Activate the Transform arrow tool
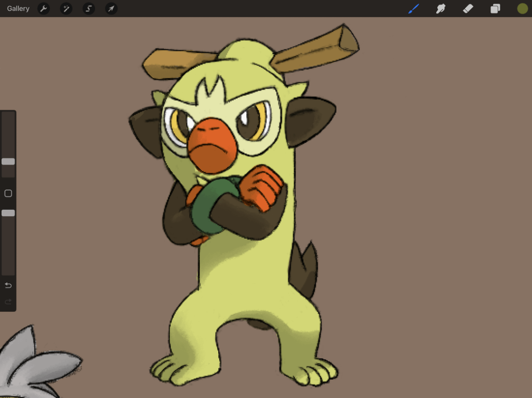The height and width of the screenshot is (398, 532). pyautogui.click(x=111, y=8)
